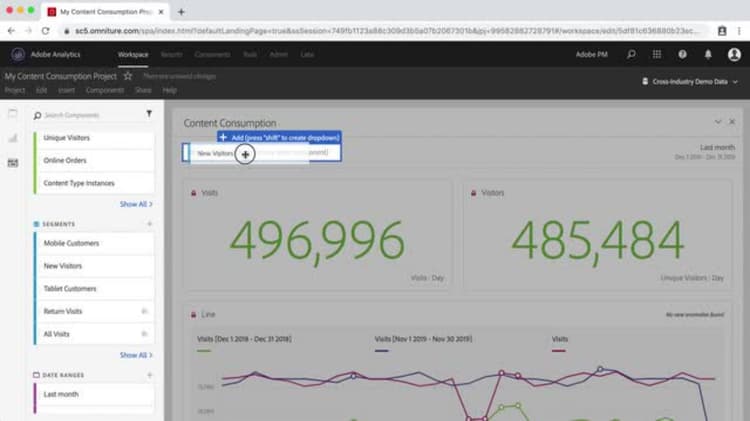
Task: Click the 496,996 Visits number
Action: [x=317, y=242]
